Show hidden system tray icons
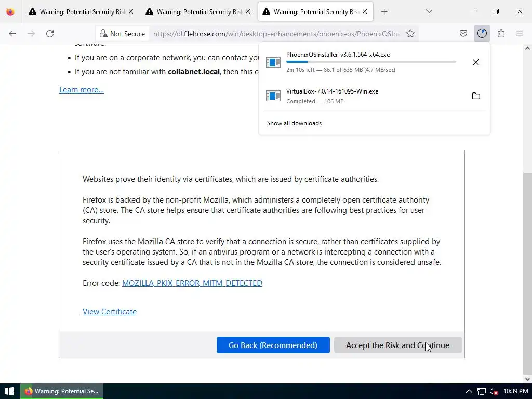This screenshot has width=532, height=399. click(x=469, y=391)
